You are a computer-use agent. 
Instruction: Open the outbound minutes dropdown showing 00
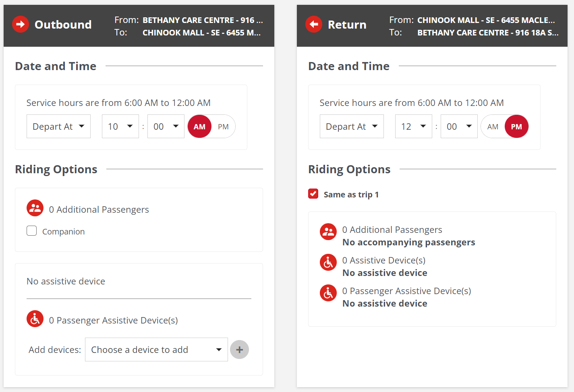coord(166,127)
